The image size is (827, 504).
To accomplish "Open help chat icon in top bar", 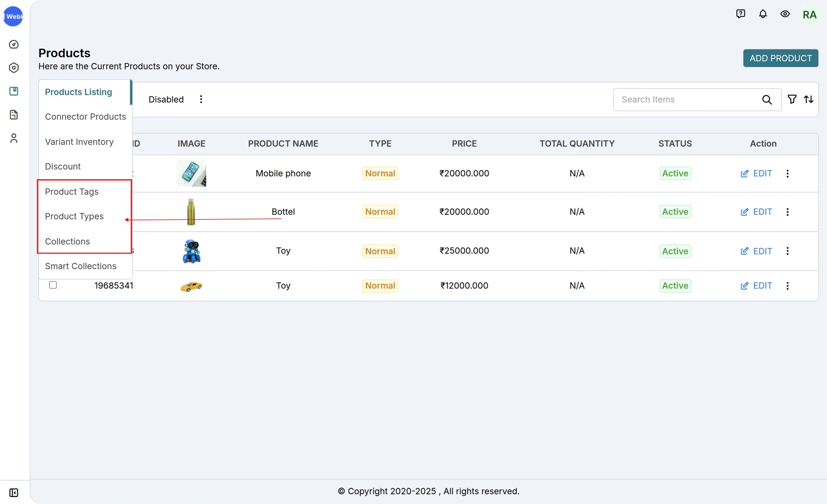I will (x=740, y=14).
